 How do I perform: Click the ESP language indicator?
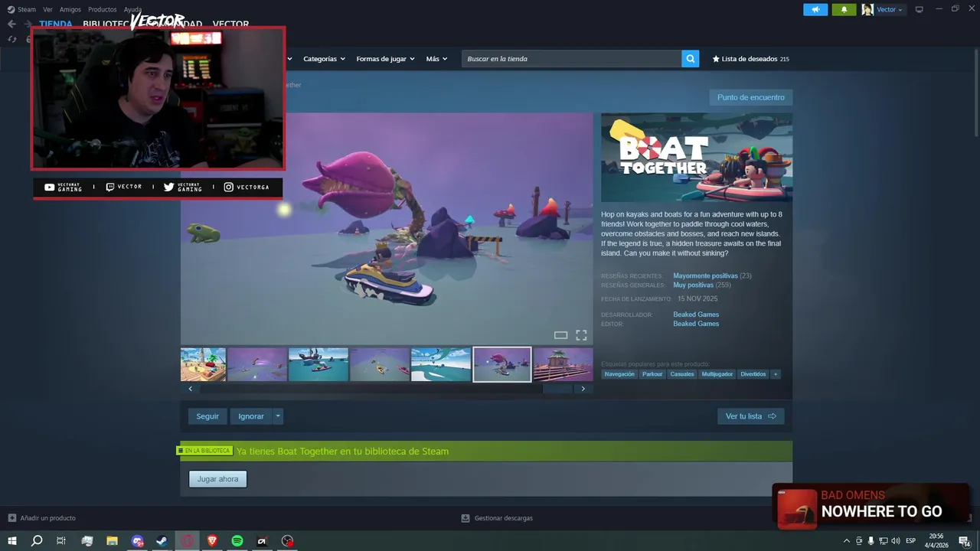click(x=911, y=541)
